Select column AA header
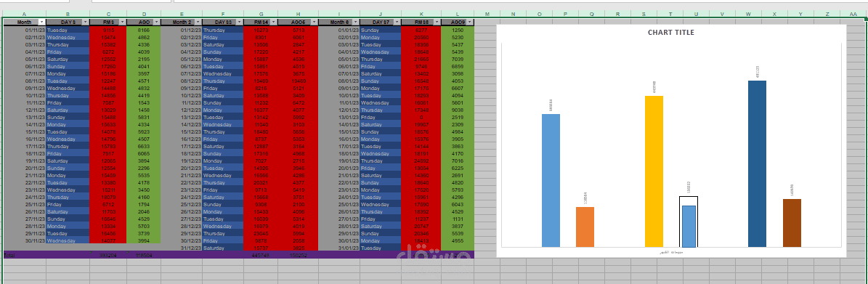868x284 pixels. click(x=852, y=14)
